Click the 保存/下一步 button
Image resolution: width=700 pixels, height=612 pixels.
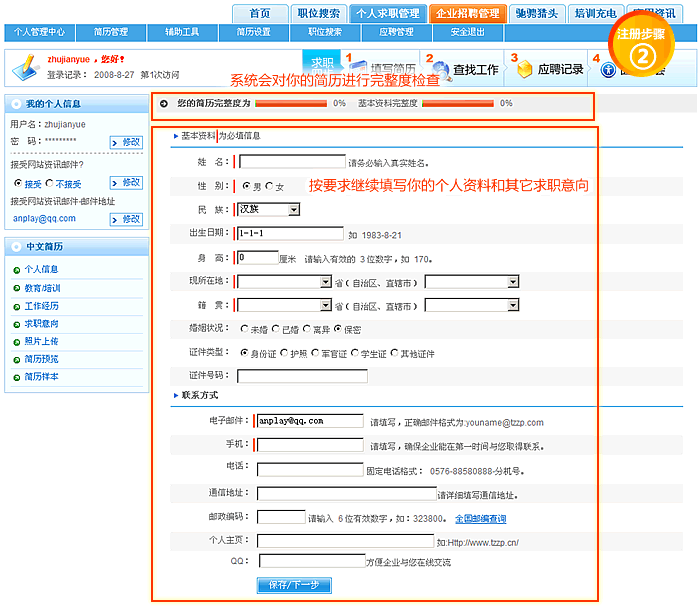point(294,585)
